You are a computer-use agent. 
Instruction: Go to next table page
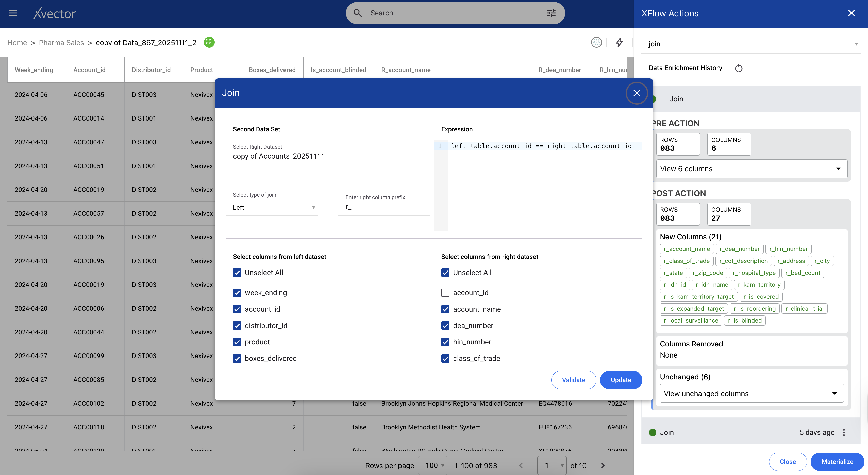coord(603,465)
